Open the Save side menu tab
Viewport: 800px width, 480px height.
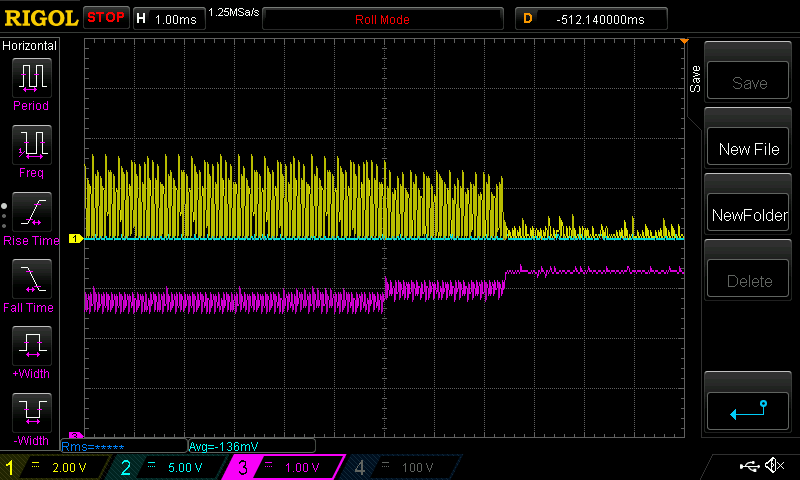click(x=694, y=79)
